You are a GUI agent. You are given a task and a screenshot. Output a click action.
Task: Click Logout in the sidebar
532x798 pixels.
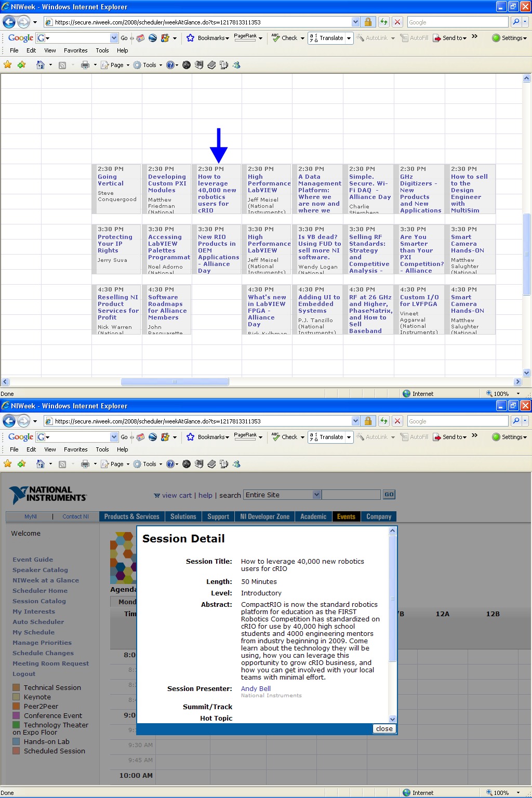pyautogui.click(x=24, y=674)
